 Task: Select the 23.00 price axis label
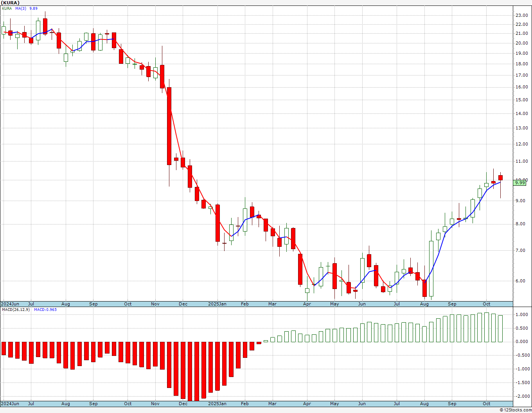[x=521, y=15]
